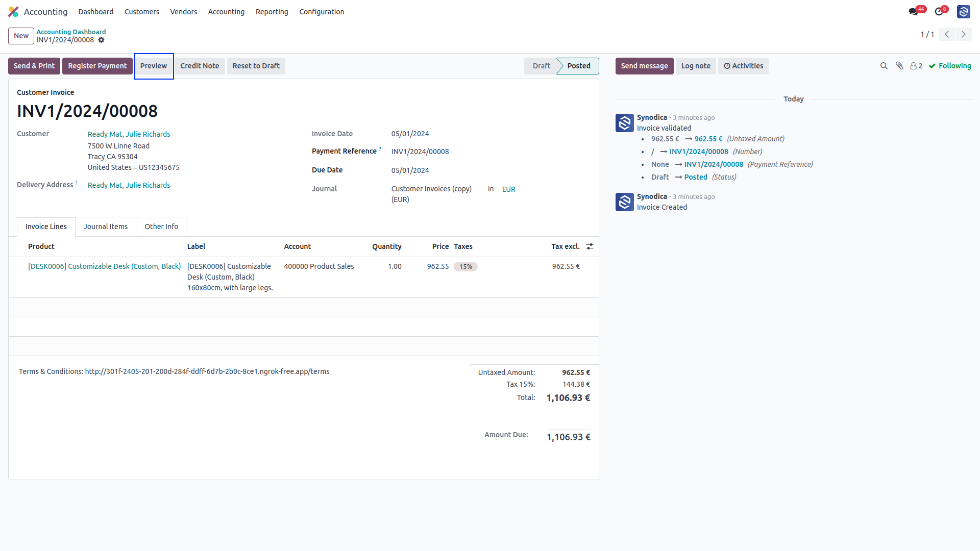Select the Posted status stage
The width and height of the screenshot is (980, 551).
[x=579, y=66]
